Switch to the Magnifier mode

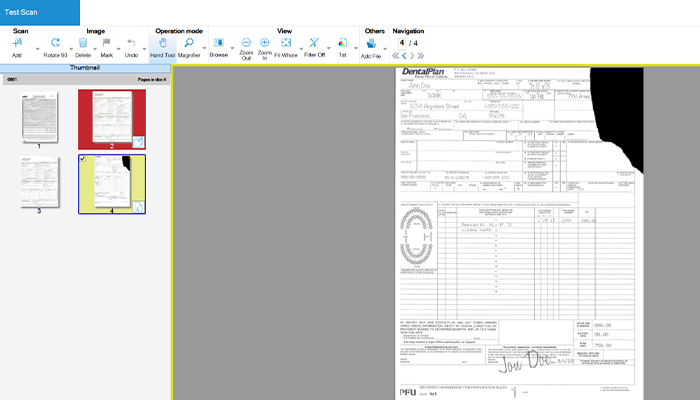click(x=188, y=44)
